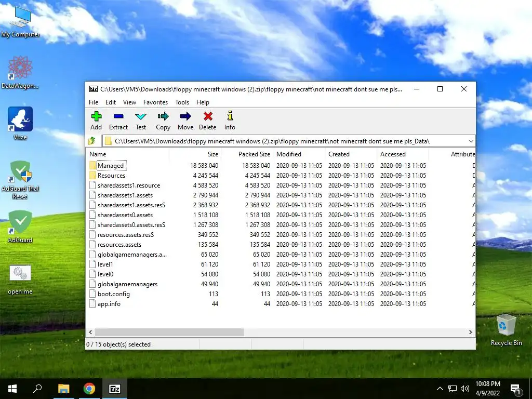This screenshot has height=399, width=532.
Task: Select the globalgamemanagers file
Action: coord(127,284)
